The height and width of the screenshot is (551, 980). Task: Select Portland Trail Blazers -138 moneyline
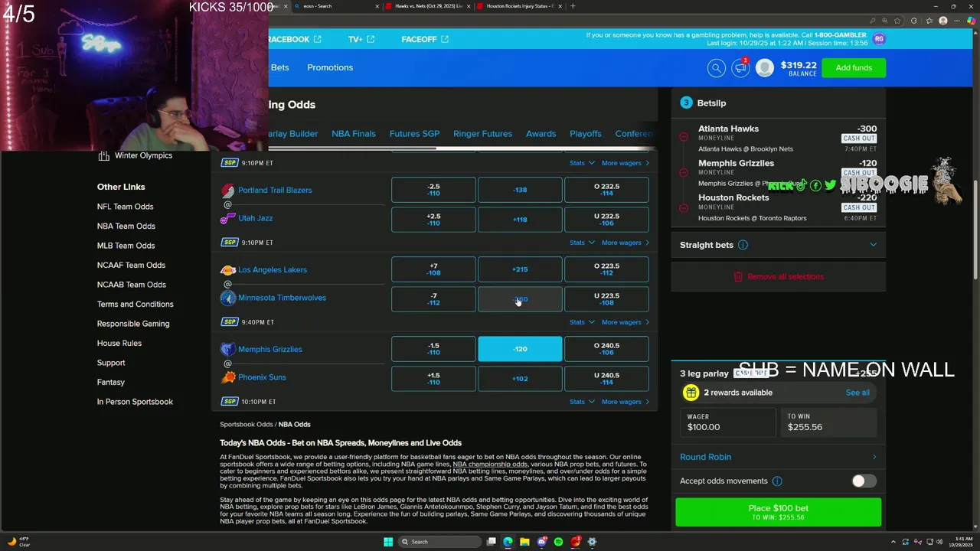(520, 190)
